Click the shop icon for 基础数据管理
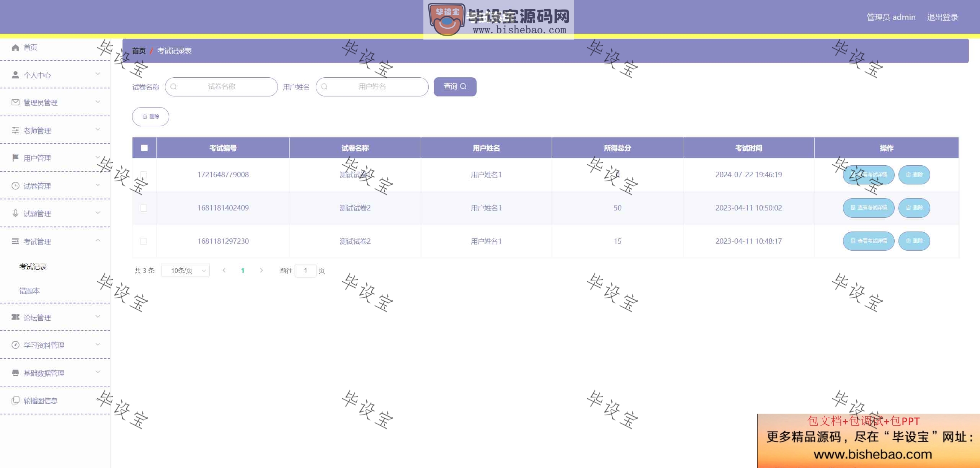980x468 pixels. pyautogui.click(x=15, y=373)
